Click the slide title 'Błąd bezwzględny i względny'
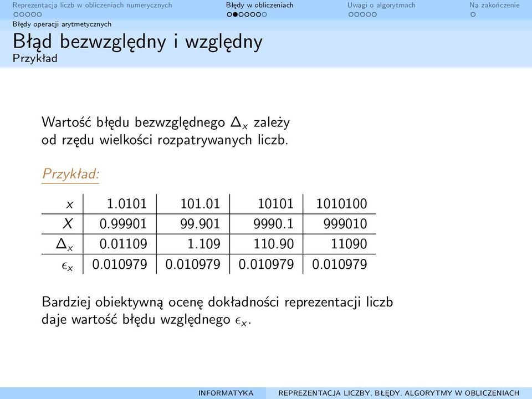 tap(138, 42)
